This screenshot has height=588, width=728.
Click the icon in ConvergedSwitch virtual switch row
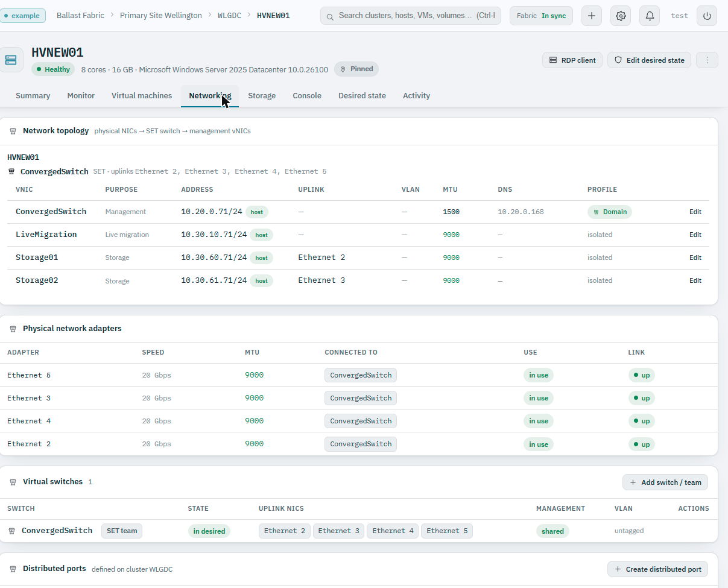tap(11, 531)
